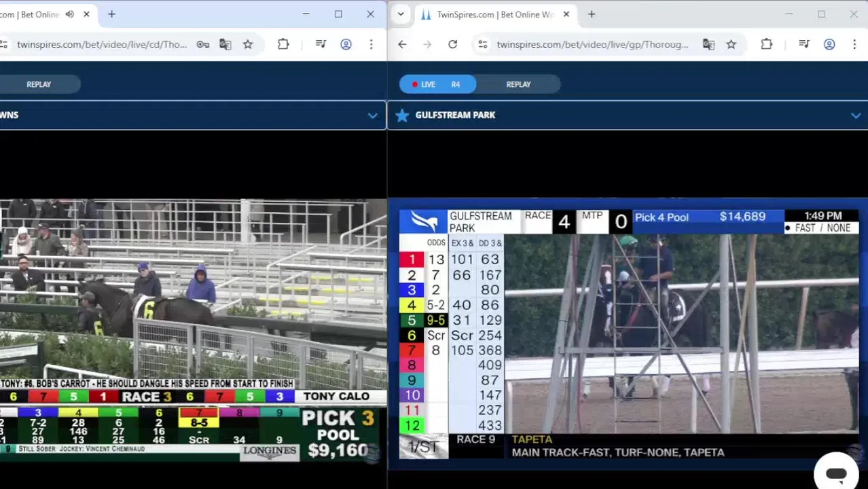The width and height of the screenshot is (868, 489).
Task: Click horse number 12 lime saddle swatch
Action: click(x=412, y=426)
